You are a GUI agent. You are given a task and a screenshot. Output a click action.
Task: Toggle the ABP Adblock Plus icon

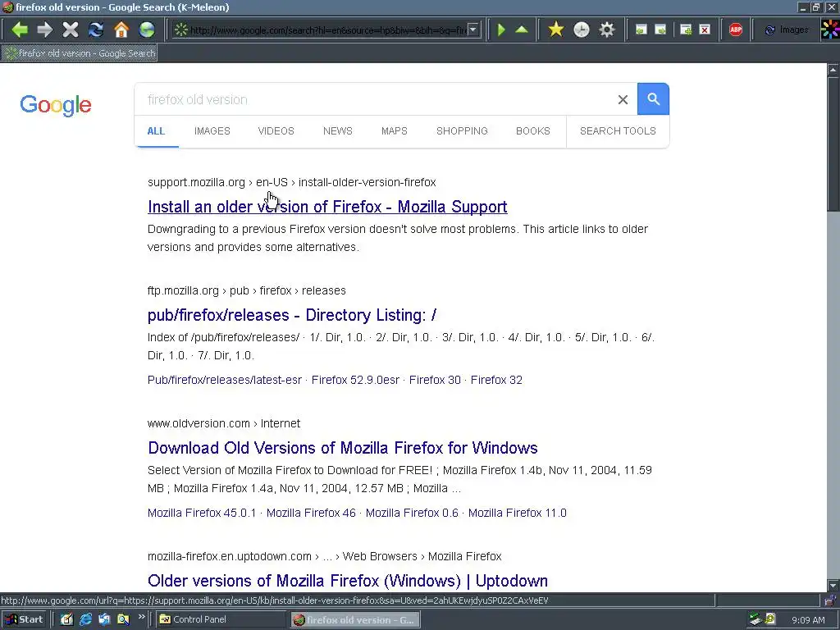coord(736,30)
